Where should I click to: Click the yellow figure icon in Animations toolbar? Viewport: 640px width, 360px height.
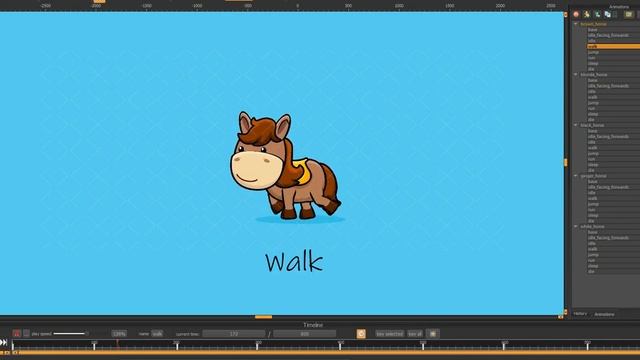(x=587, y=14)
